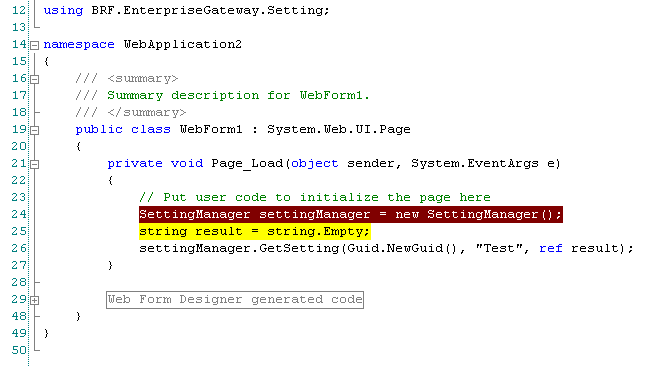Click the comment 'Put user code to initialize the page here'
Screen dimensions: 650x366
pyautogui.click(x=327, y=197)
